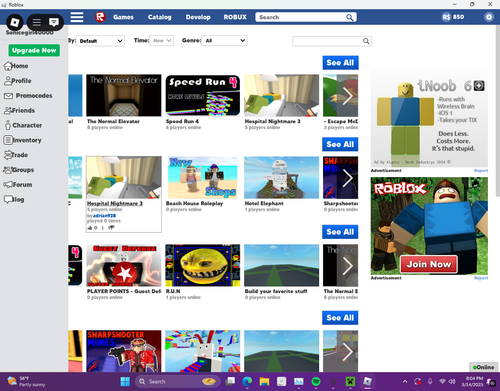The image size is (500, 391).
Task: Click the Character figure icon
Action: [x=8, y=125]
